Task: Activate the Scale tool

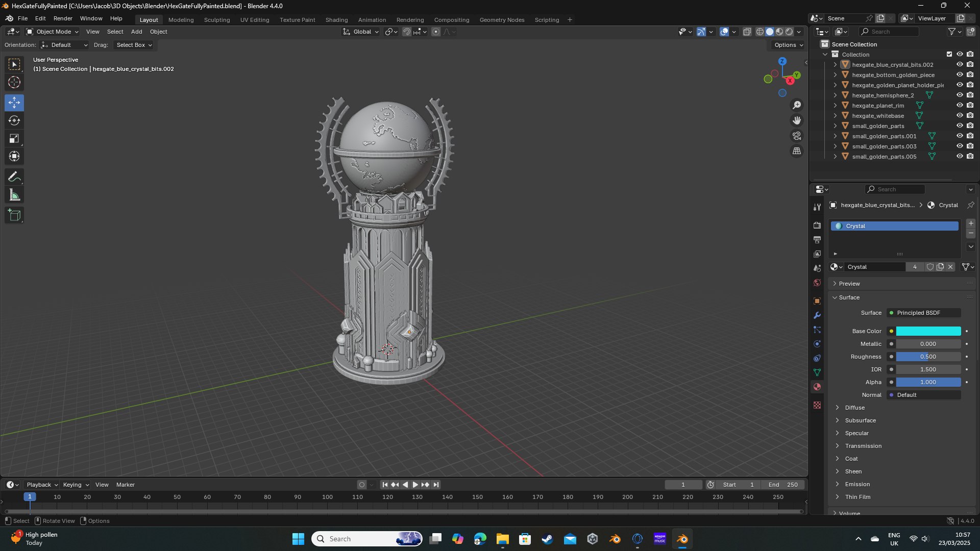Action: (14, 138)
